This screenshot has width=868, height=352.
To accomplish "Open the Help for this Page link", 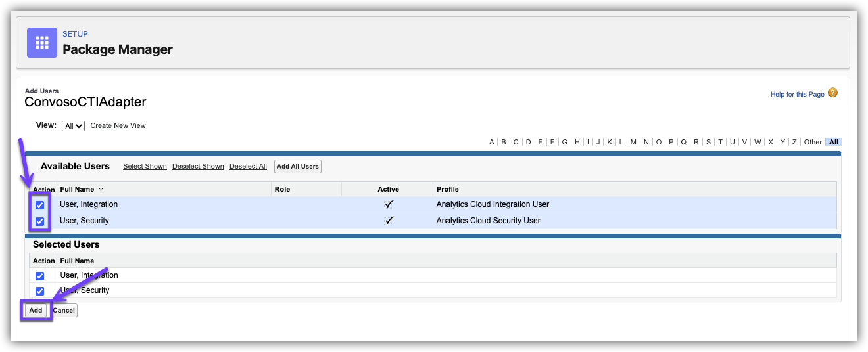I will click(797, 95).
